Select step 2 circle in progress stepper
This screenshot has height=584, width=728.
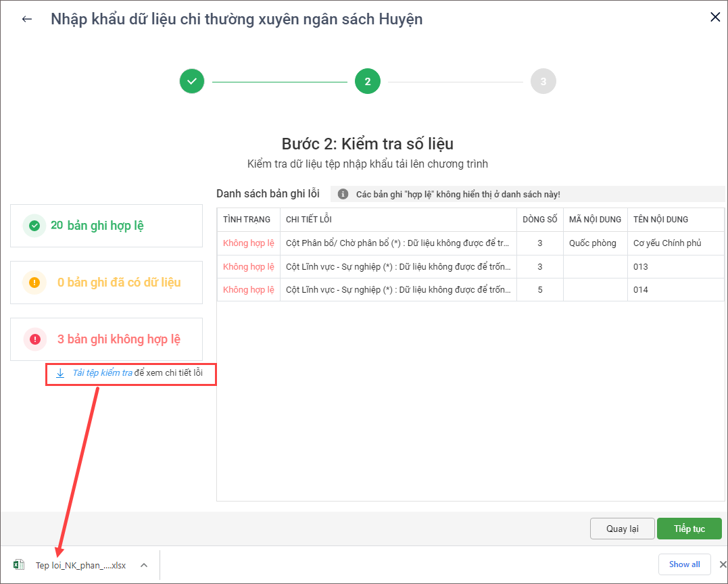click(368, 82)
